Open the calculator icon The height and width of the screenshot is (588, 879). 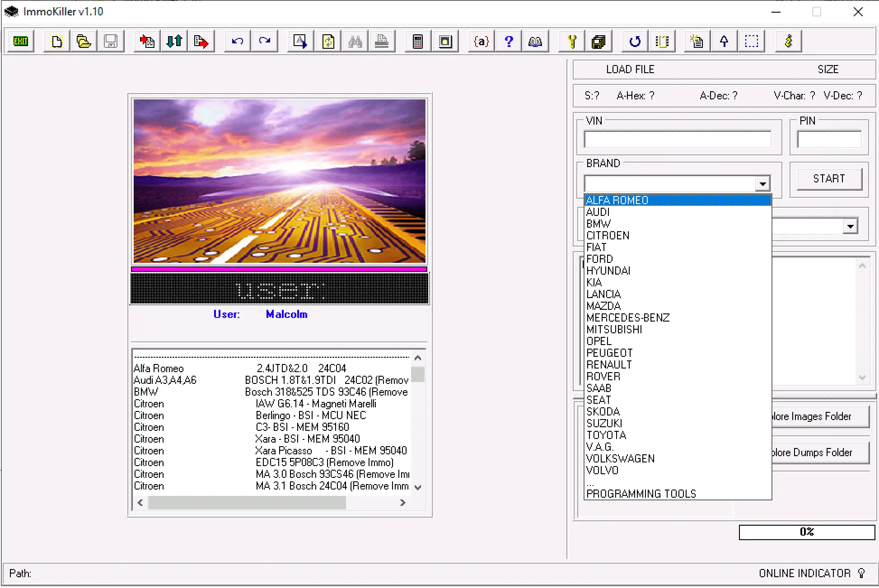click(418, 42)
